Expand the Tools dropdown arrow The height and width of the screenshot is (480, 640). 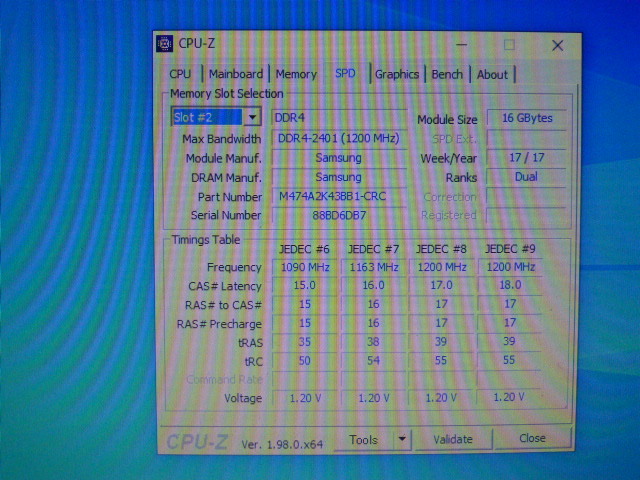point(402,440)
